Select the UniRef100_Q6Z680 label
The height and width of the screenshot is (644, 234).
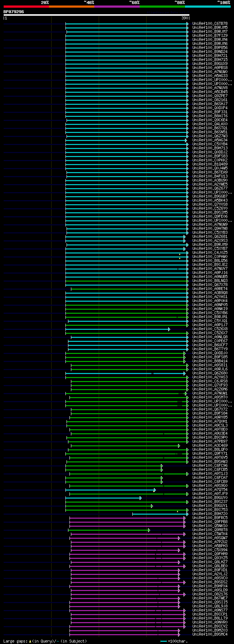tap(210, 373)
